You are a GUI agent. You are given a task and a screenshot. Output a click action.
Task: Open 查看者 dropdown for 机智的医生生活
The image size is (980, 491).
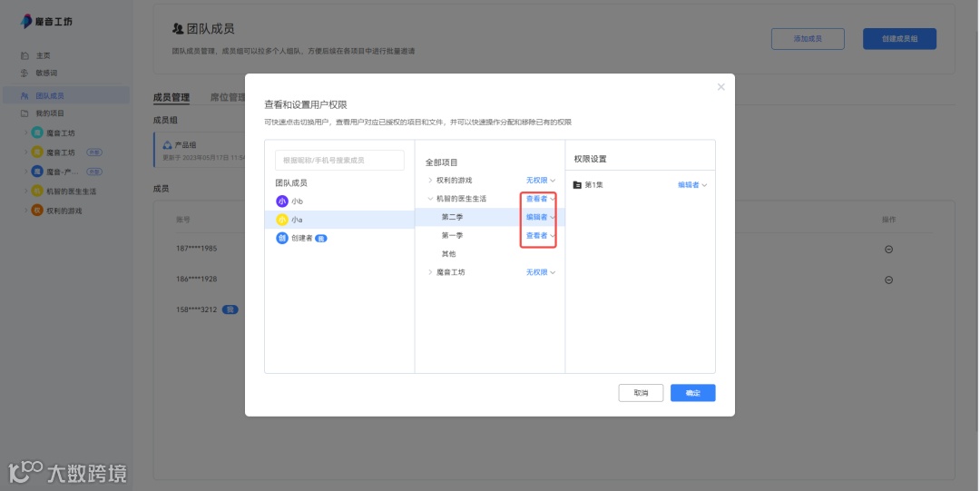(540, 199)
